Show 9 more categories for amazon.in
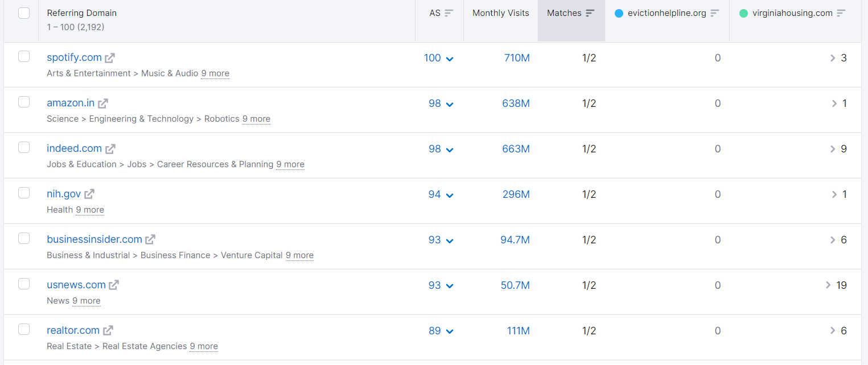This screenshot has width=868, height=365. (x=256, y=119)
